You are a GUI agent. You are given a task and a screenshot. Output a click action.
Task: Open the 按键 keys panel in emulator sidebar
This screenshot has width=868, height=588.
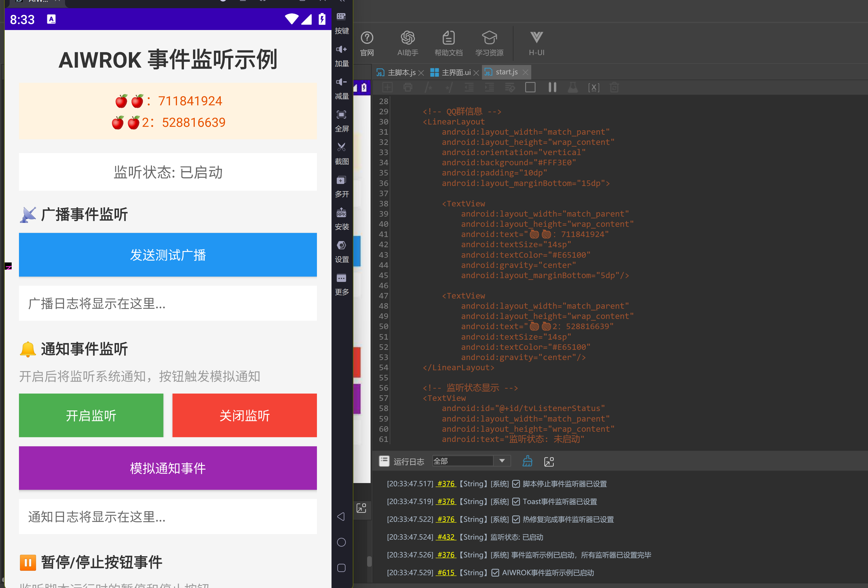click(x=341, y=23)
